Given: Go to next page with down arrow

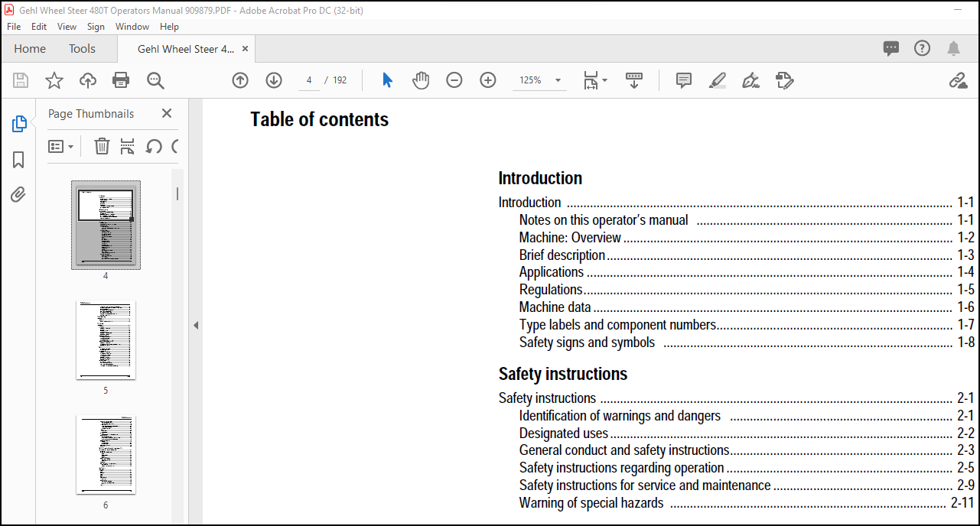Looking at the screenshot, I should tap(274, 80).
